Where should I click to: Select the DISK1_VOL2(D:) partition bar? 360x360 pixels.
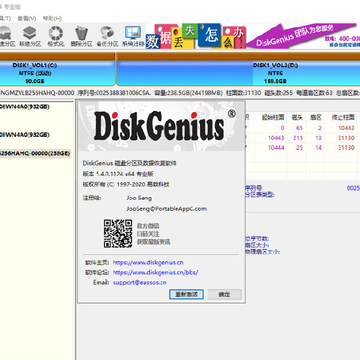[238, 73]
